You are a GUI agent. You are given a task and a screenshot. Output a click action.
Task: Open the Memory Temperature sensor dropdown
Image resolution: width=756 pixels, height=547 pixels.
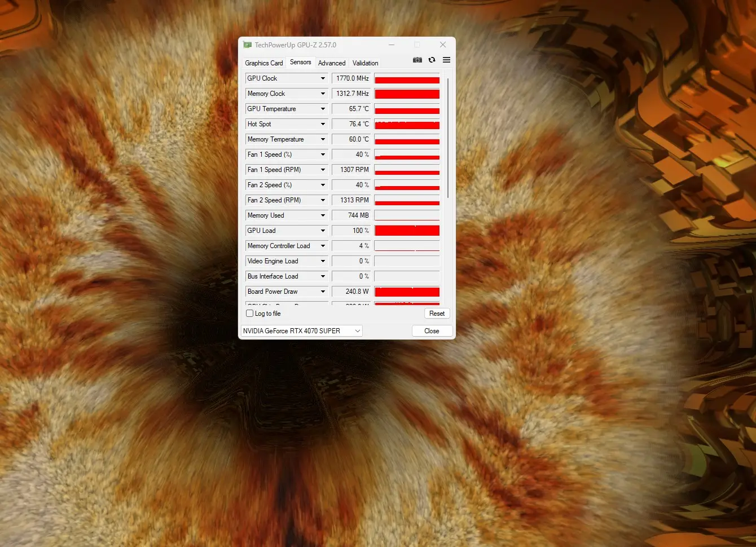(323, 139)
